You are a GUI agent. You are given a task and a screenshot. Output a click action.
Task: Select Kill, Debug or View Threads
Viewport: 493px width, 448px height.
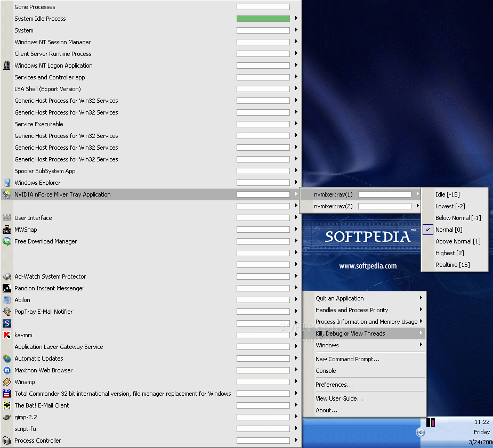coord(364,333)
